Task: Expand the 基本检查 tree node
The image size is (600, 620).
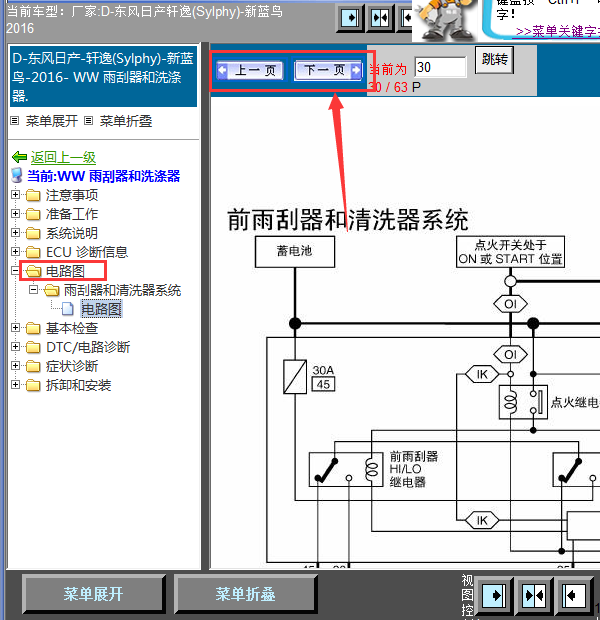Action: [x=15, y=327]
